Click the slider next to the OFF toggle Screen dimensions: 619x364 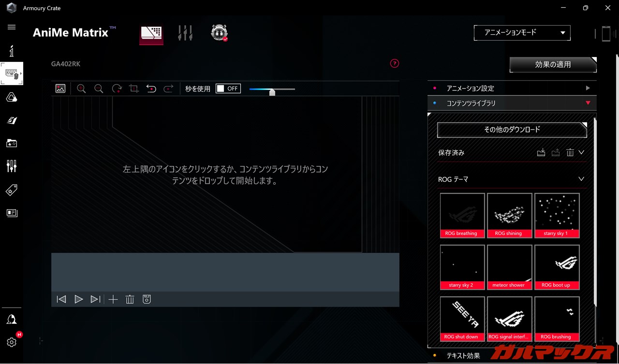(x=272, y=89)
